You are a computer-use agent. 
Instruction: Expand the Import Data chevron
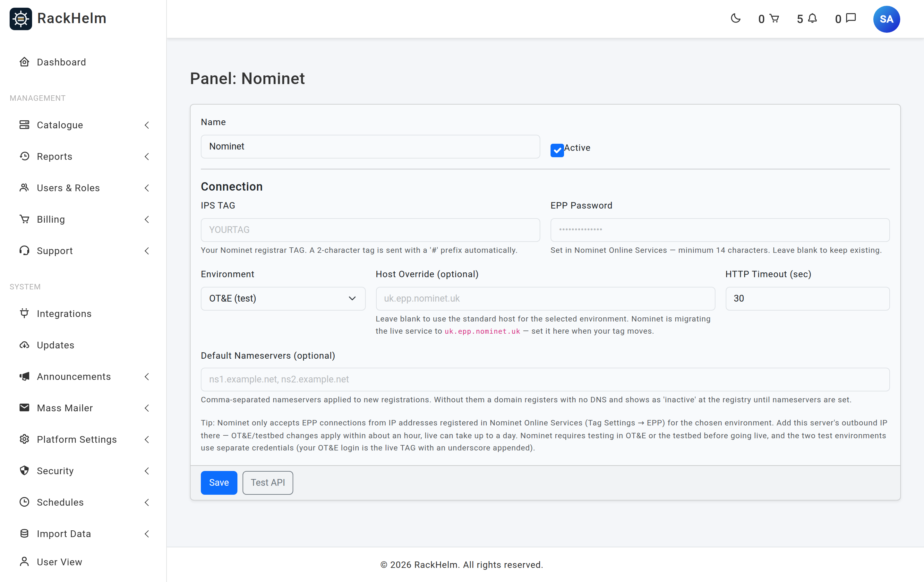point(147,534)
